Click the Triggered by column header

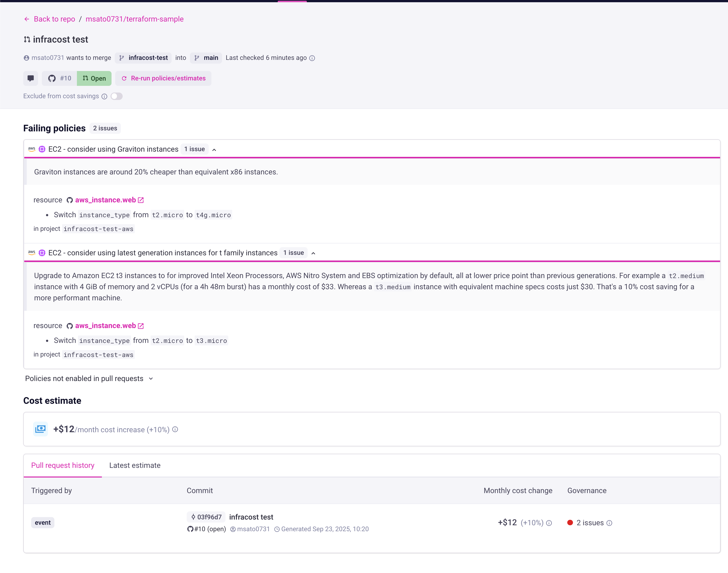click(51, 490)
